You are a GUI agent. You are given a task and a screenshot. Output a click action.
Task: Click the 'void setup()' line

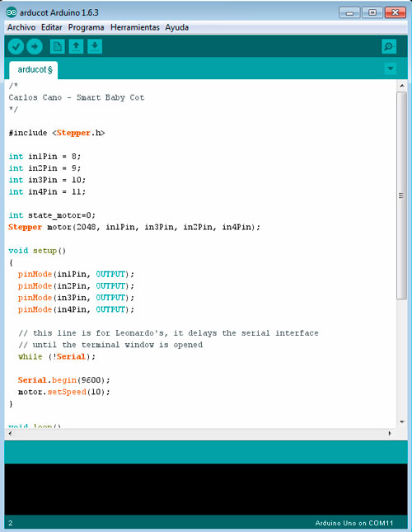[x=37, y=251]
